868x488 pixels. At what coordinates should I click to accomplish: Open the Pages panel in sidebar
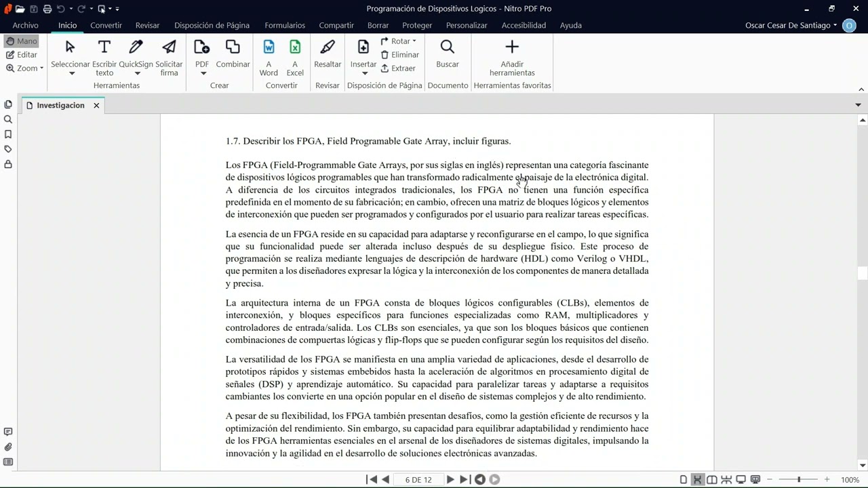coord(8,104)
